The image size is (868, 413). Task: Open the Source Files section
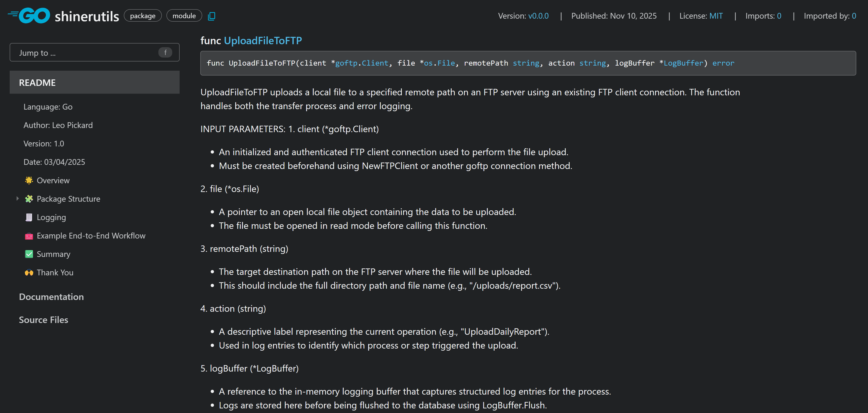[44, 320]
